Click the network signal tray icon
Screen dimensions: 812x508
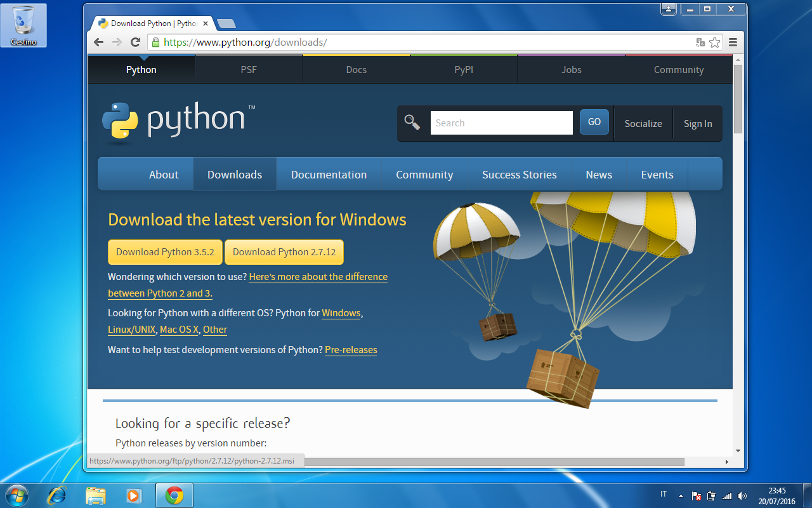coord(727,495)
